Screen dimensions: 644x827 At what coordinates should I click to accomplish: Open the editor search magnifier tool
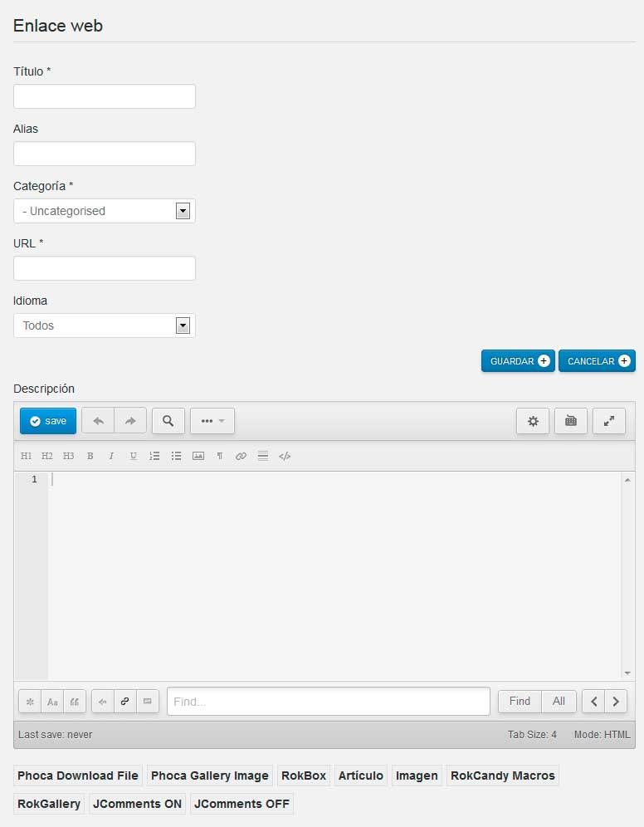pyautogui.click(x=168, y=421)
